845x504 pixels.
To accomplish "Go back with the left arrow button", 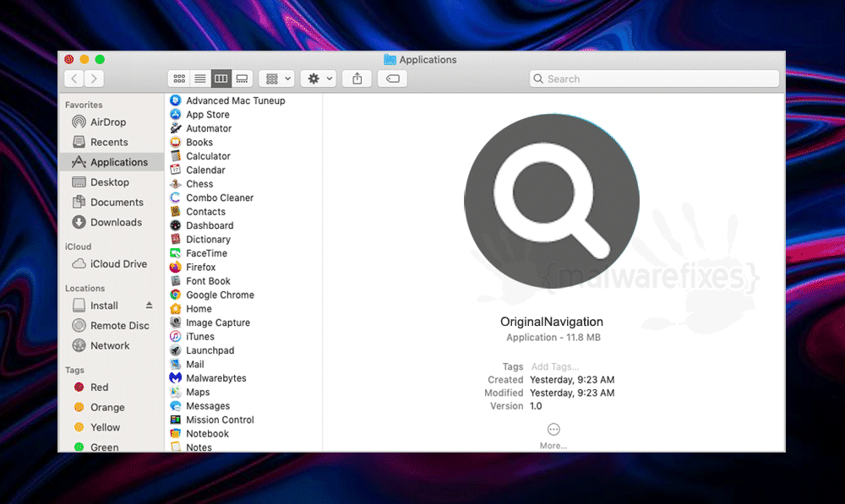I will coord(74,79).
